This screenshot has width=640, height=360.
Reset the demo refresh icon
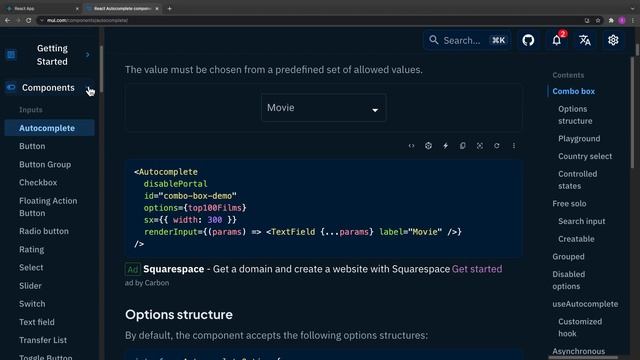coord(497,146)
